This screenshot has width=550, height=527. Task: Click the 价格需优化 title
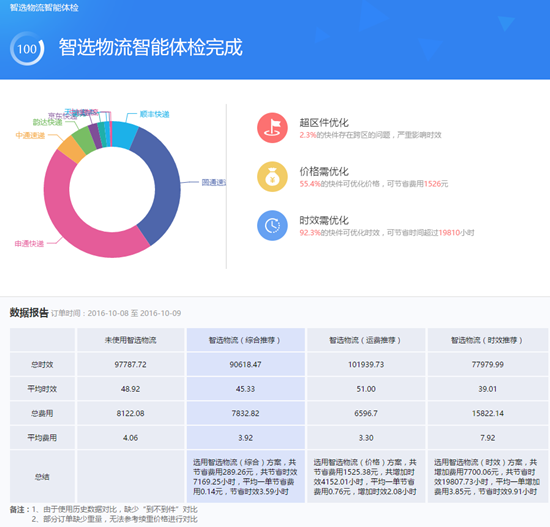[x=324, y=172]
